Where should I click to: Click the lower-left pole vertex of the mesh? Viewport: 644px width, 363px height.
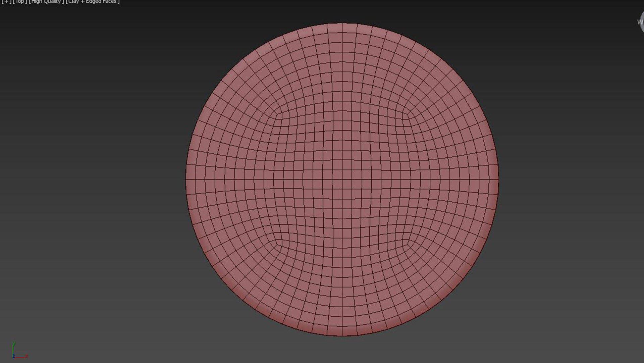[277, 244]
